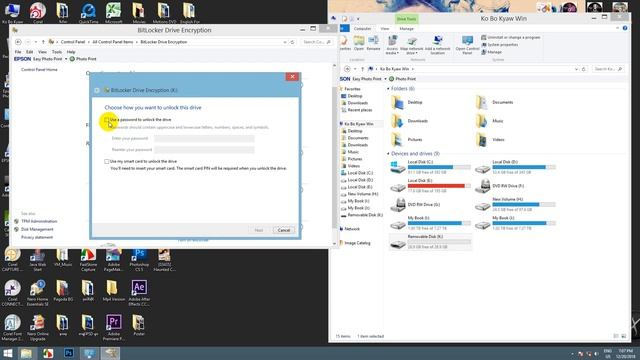Click 'Uninstall or change a program' in ribbon

tap(511, 37)
